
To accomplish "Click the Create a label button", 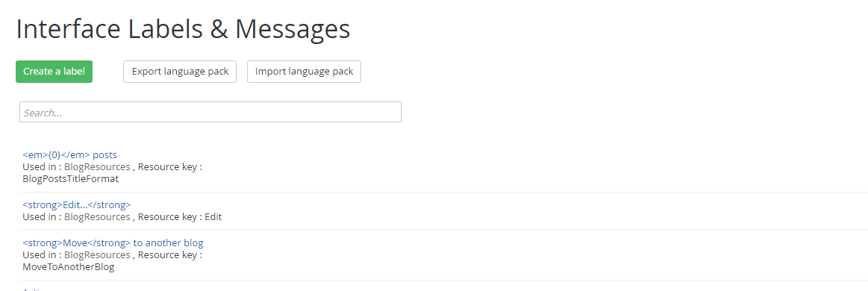I will (54, 72).
